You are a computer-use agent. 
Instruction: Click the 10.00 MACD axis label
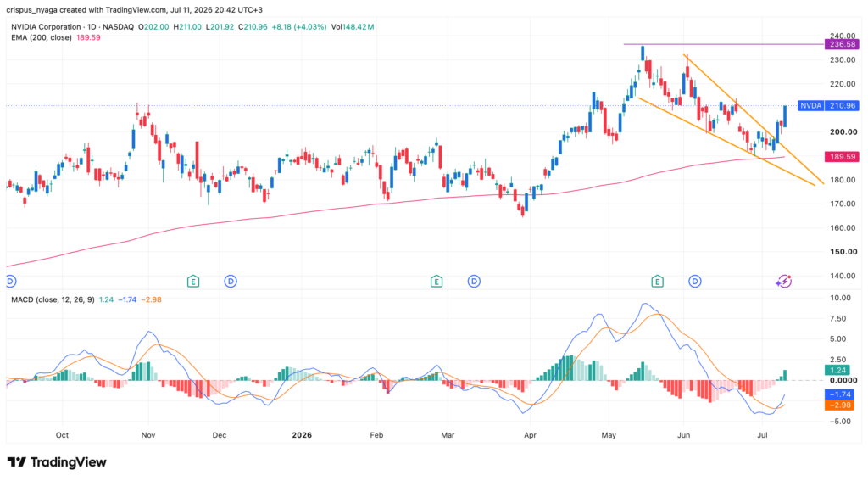pyautogui.click(x=841, y=298)
